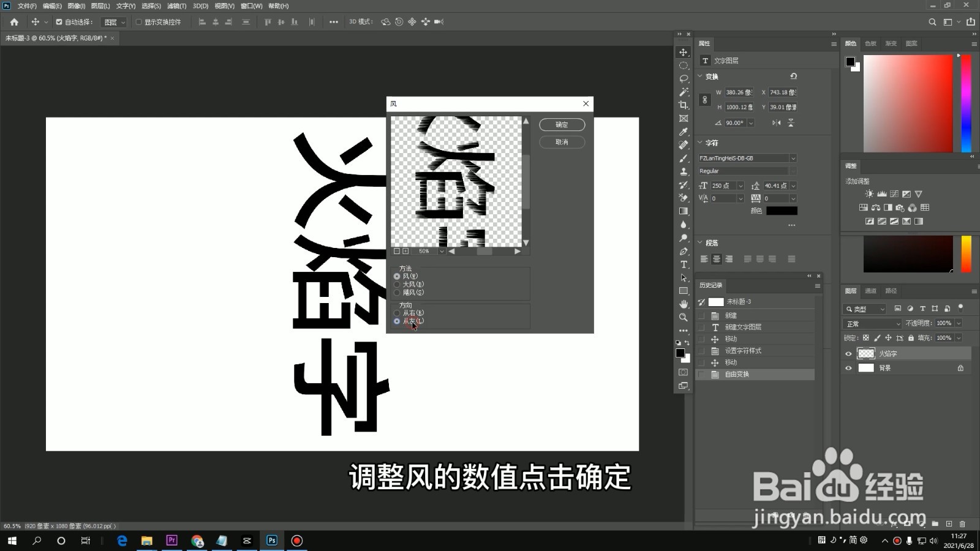The width and height of the screenshot is (980, 551).
Task: Select the 从右 direction radio button
Action: click(x=397, y=313)
